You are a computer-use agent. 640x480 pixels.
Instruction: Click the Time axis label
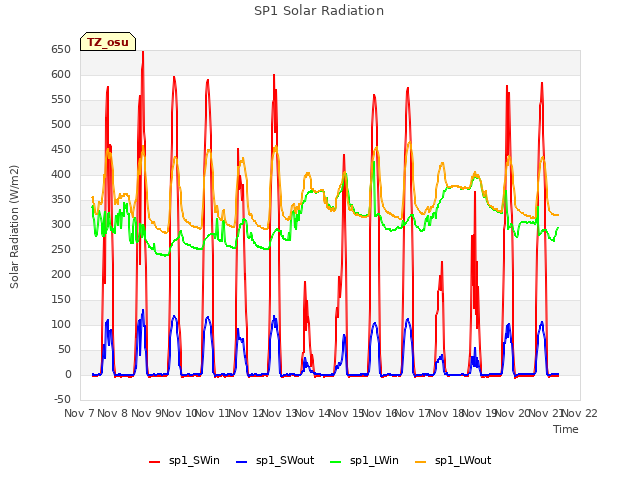[566, 429]
